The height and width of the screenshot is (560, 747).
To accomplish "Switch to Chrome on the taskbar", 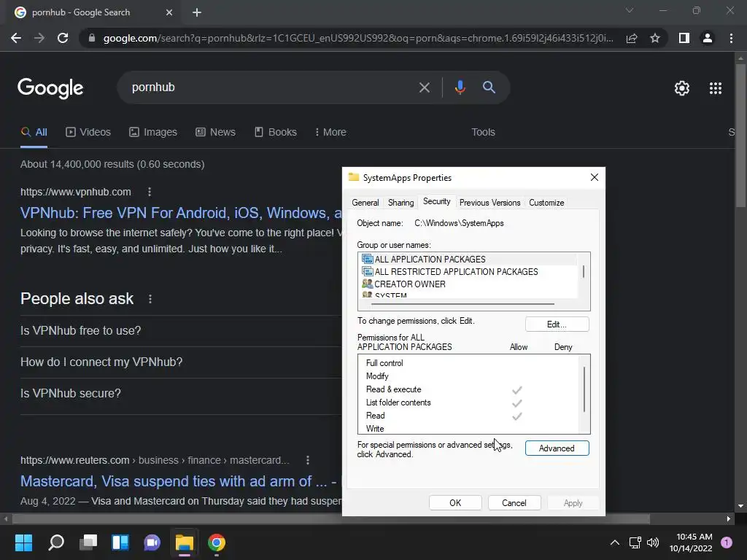I will click(216, 542).
